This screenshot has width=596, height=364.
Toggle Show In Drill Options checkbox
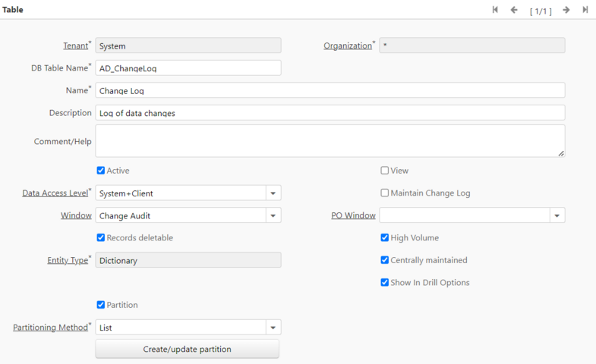click(x=385, y=283)
